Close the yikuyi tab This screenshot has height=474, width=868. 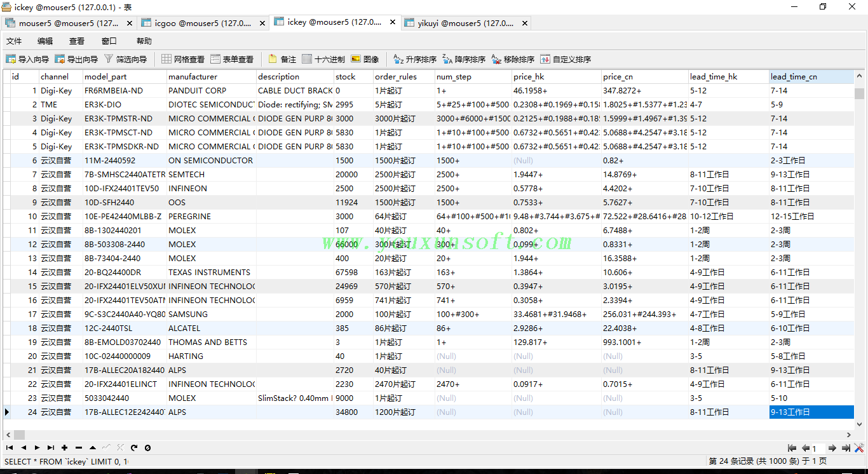pos(524,23)
